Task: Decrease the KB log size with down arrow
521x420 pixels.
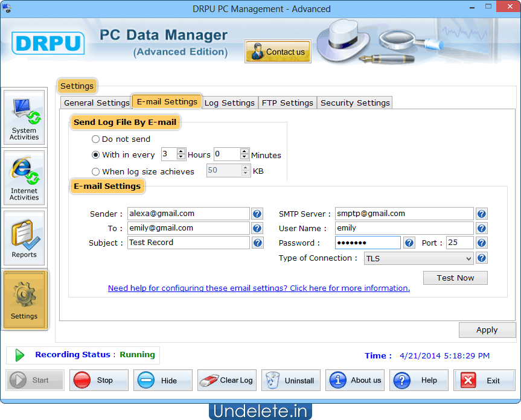Action: (x=246, y=173)
